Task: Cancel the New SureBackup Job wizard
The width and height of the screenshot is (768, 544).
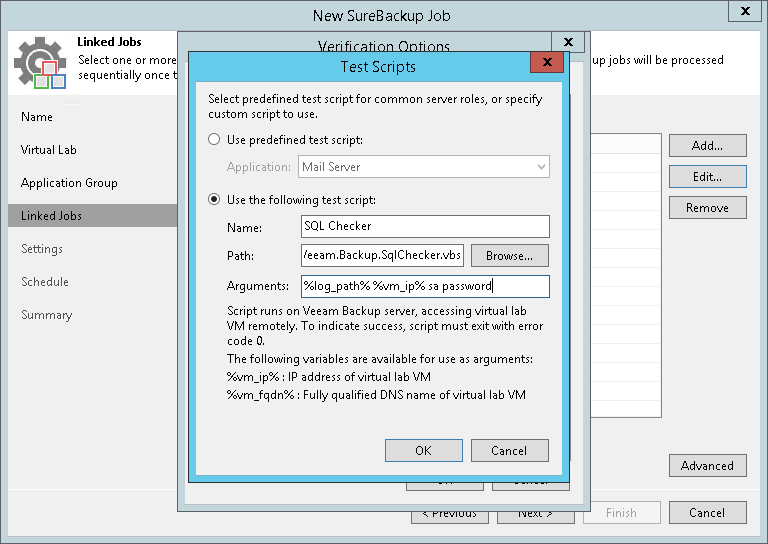Action: coord(708,513)
